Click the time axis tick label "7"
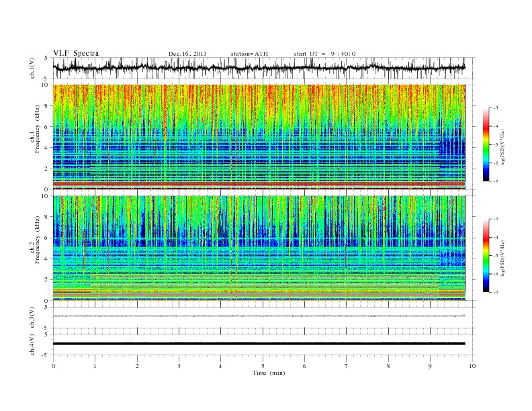This screenshot has width=532, height=411. (x=347, y=366)
